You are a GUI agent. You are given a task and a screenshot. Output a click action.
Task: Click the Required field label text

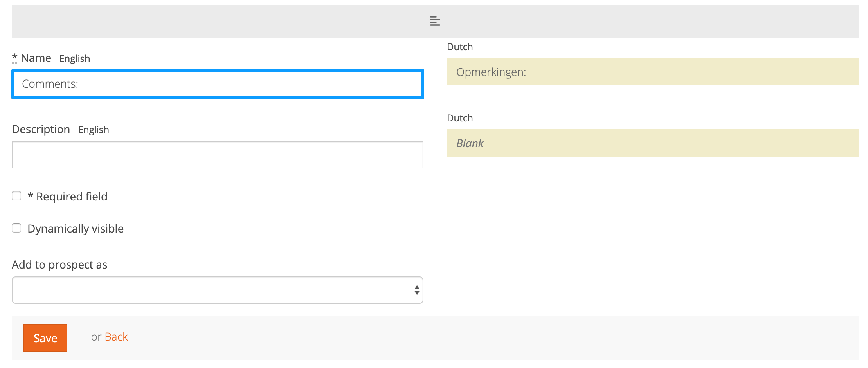click(72, 197)
